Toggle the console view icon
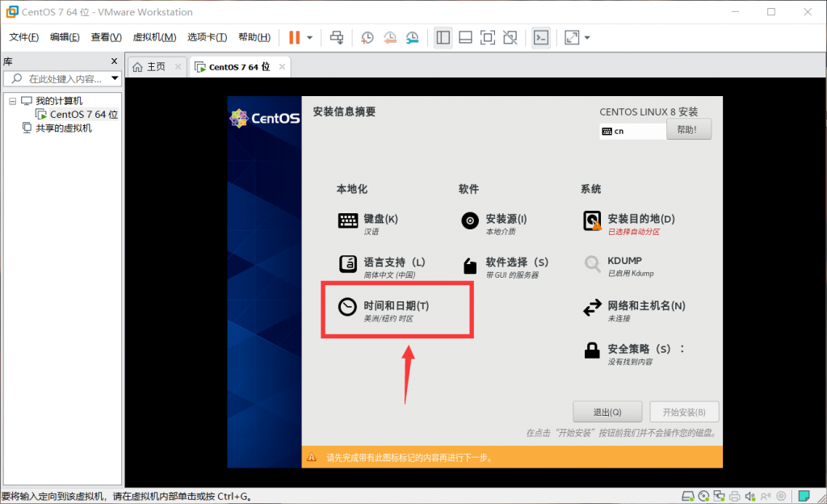Viewport: 827px width, 504px height. click(541, 37)
